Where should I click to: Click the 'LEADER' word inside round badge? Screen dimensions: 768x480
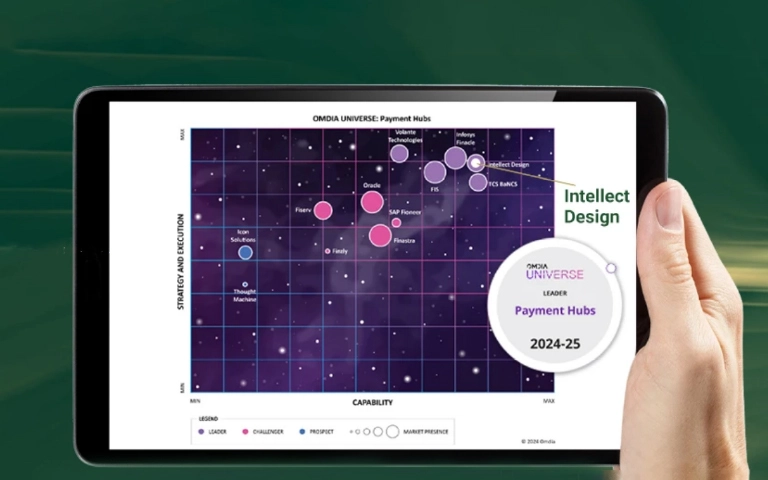point(555,293)
